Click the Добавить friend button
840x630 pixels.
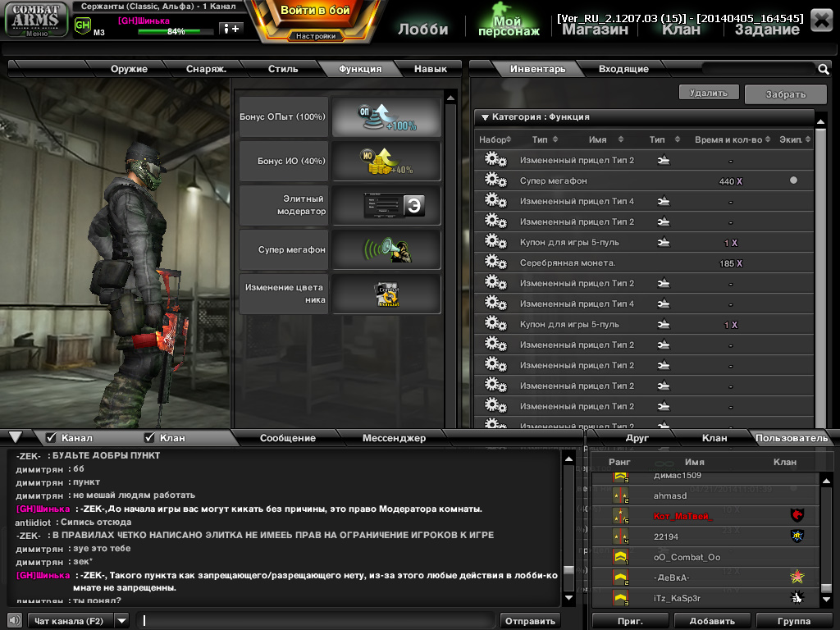tap(711, 621)
